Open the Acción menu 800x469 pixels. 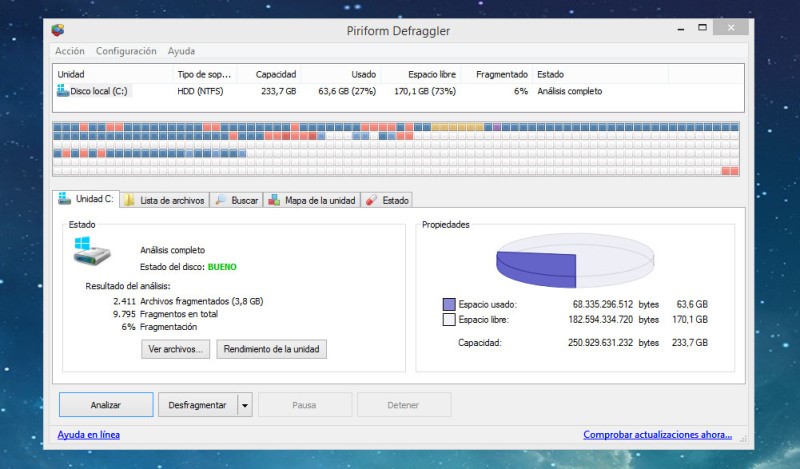point(70,51)
